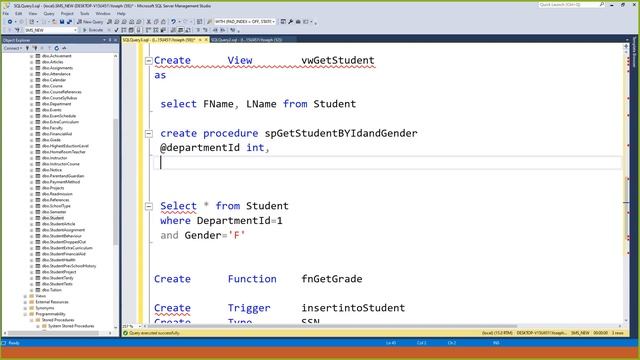Click the Save file icon
Viewport: 640px width, 360px height.
(x=62, y=22)
